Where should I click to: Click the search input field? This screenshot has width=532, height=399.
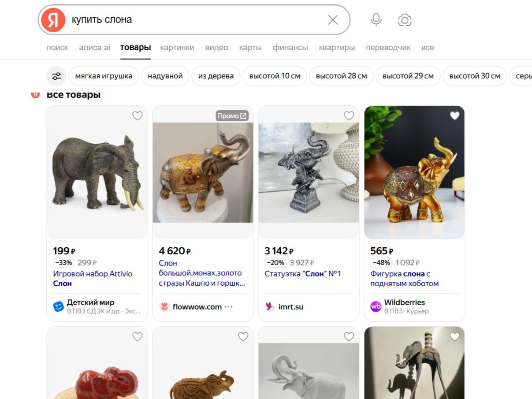[194, 20]
